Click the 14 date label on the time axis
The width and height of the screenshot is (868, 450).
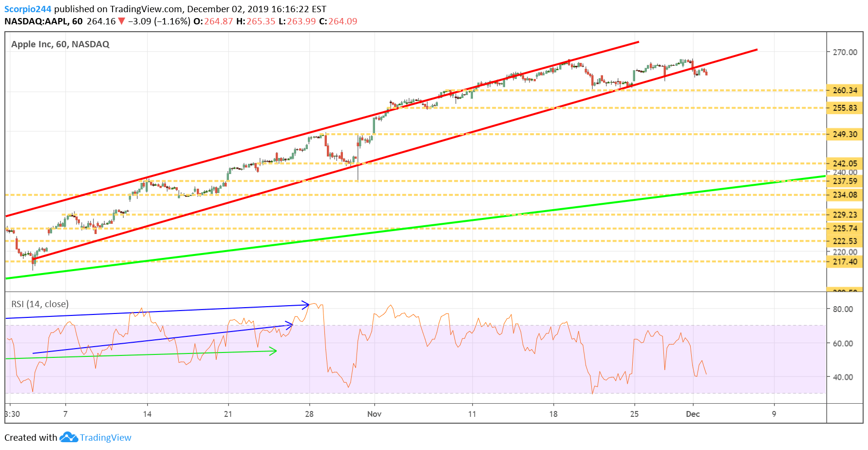147,414
